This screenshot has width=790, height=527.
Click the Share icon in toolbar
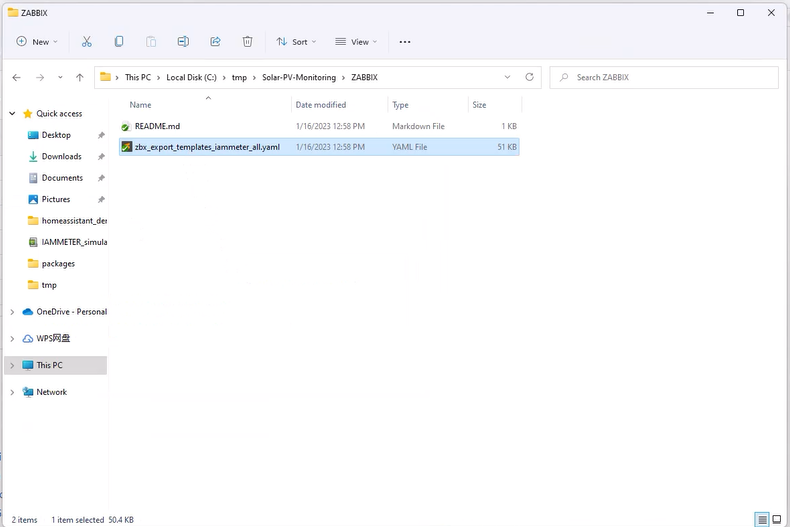point(215,42)
